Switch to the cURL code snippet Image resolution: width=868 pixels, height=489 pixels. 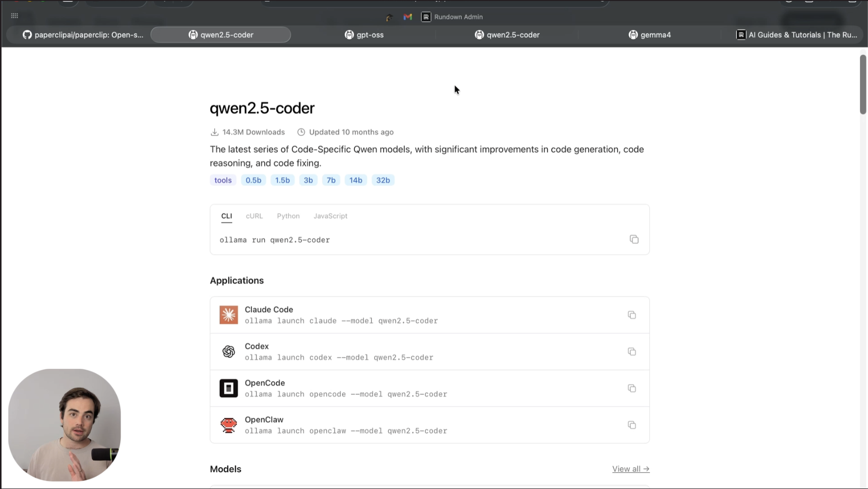[x=254, y=216]
